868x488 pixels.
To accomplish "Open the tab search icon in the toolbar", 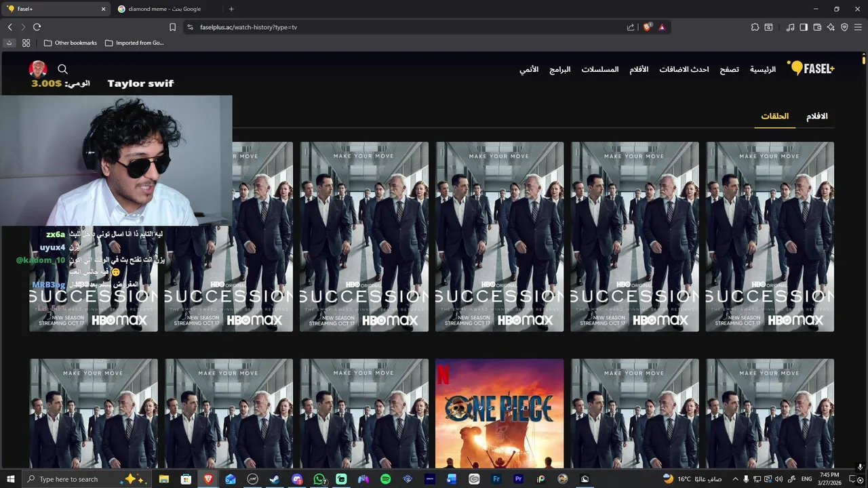I will pos(768,27).
